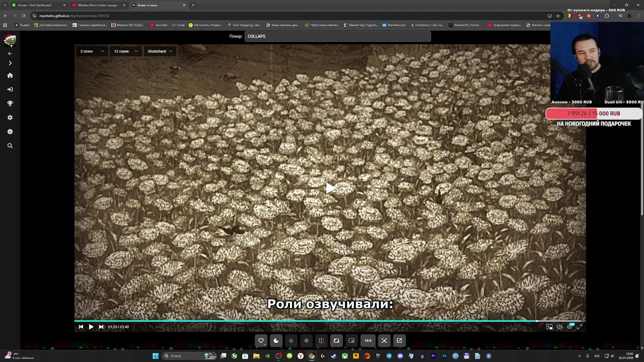
Task: Enter fullscreen from the player controls
Action: tap(580, 327)
